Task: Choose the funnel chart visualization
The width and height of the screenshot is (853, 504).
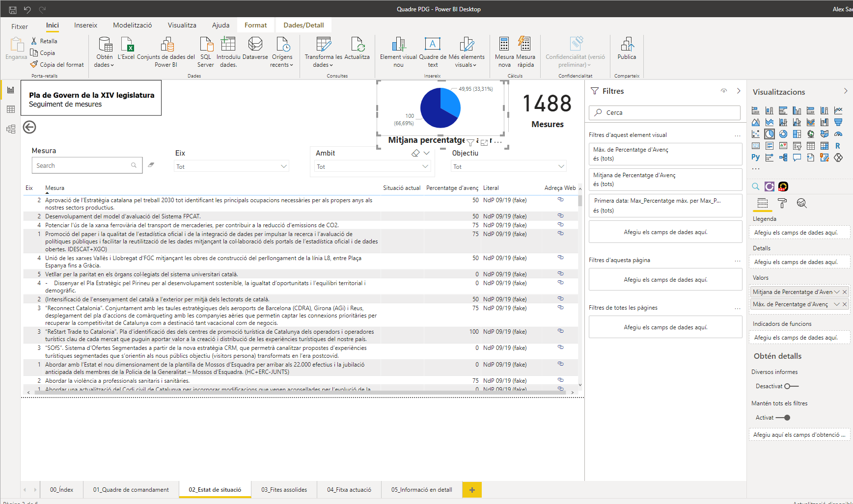Action: click(x=838, y=122)
